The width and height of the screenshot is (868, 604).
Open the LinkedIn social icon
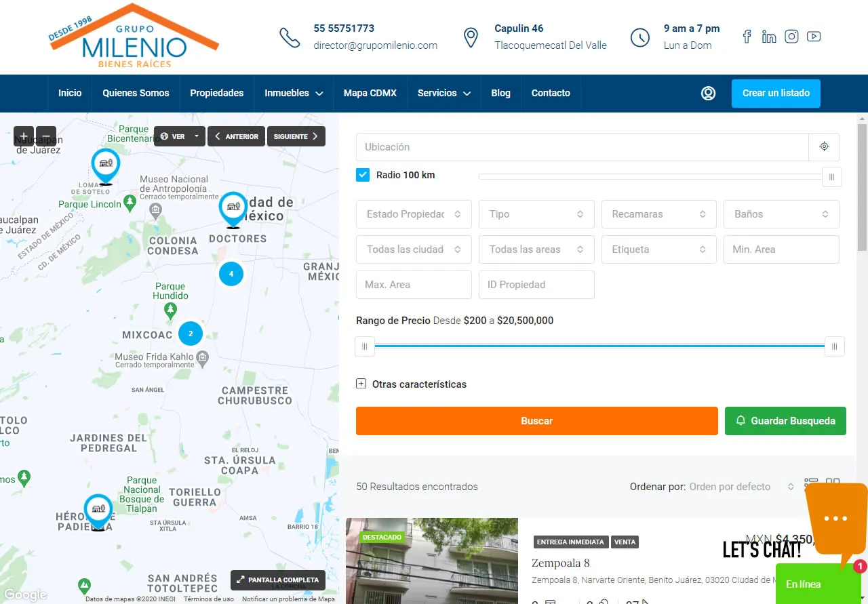pos(769,37)
